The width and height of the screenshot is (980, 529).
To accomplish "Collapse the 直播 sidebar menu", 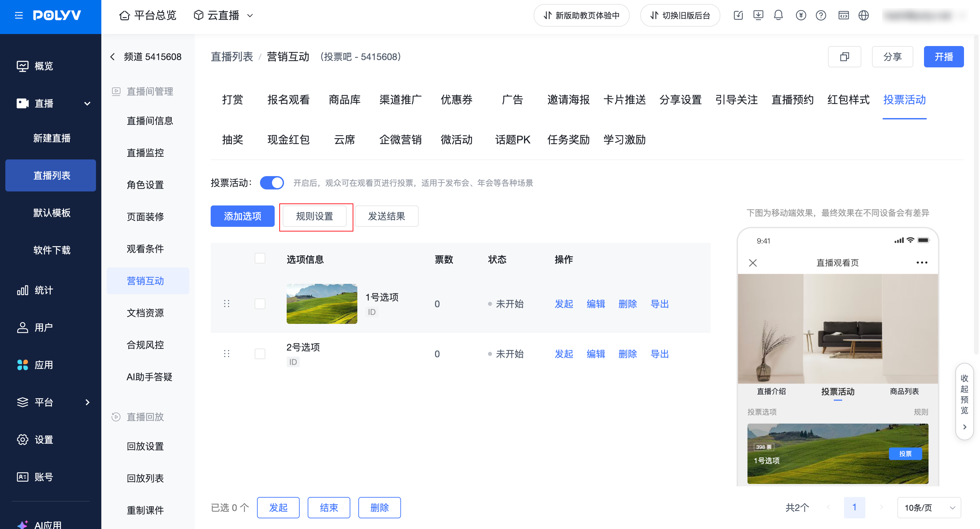I will pyautogui.click(x=87, y=103).
